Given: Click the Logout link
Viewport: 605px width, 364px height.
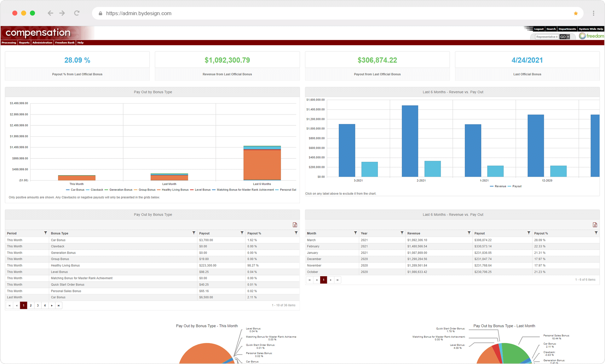Looking at the screenshot, I should (x=539, y=29).
